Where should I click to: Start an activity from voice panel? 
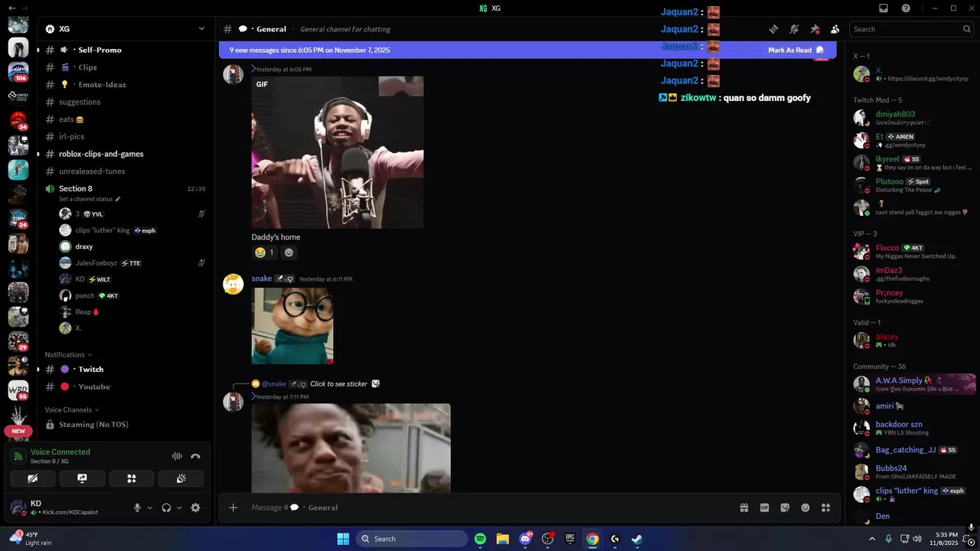pos(132,478)
